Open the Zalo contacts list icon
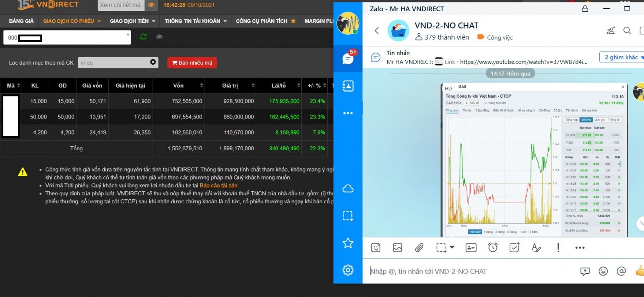This screenshot has height=297, width=644. (348, 86)
